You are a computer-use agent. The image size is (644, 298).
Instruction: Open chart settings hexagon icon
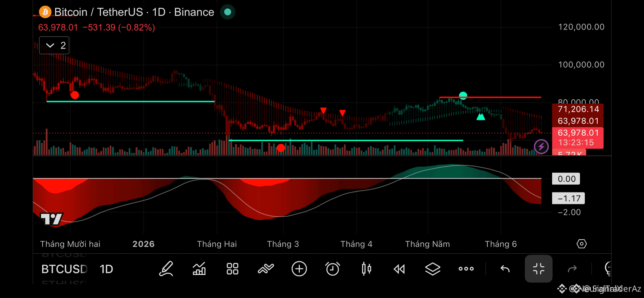[x=581, y=244]
